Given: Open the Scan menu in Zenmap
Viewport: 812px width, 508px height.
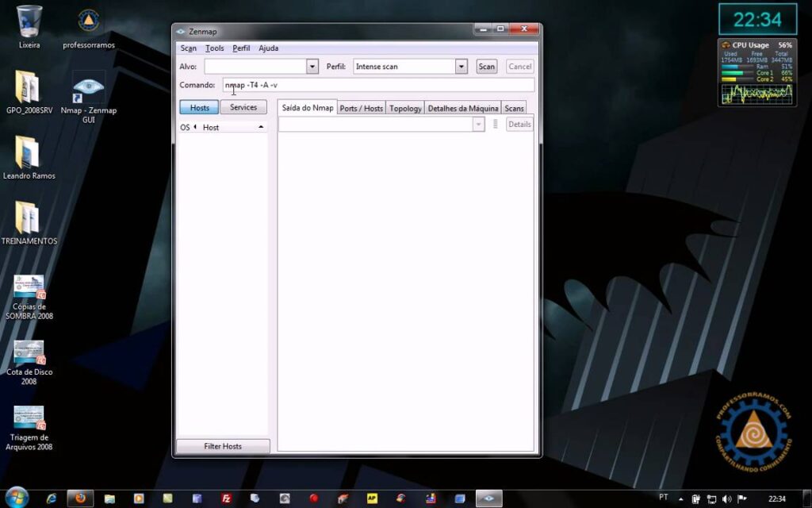Looking at the screenshot, I should [x=188, y=48].
